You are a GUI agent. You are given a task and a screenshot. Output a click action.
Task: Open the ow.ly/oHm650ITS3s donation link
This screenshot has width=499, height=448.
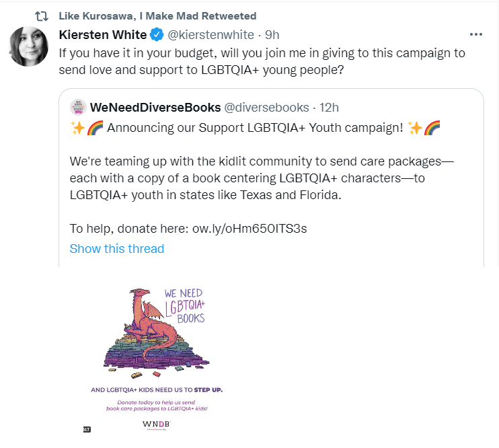pyautogui.click(x=249, y=229)
